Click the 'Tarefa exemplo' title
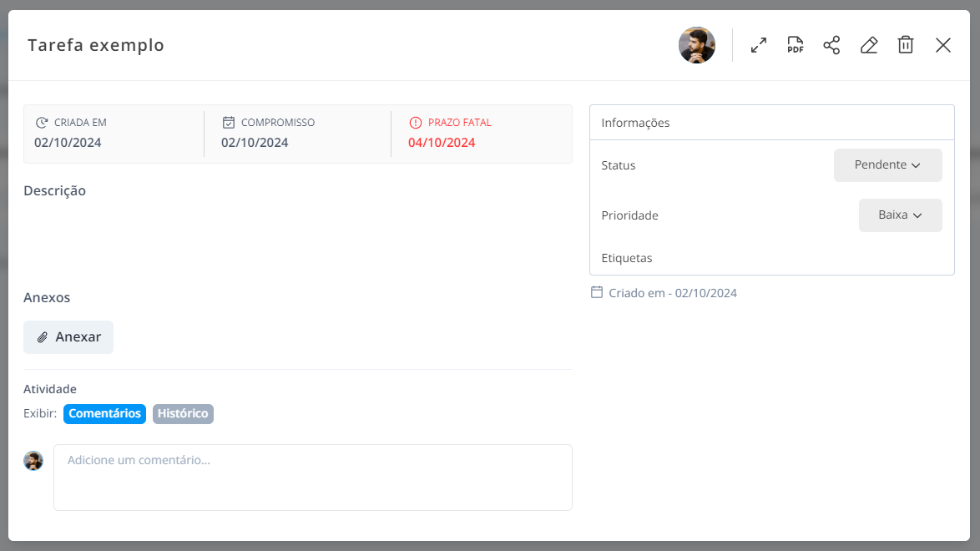Viewport: 980px width, 551px height. (x=96, y=45)
